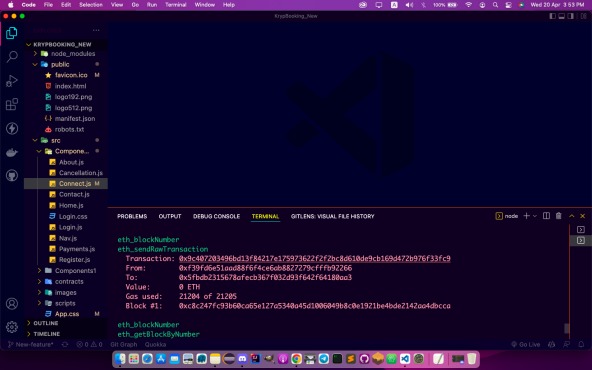Maximize panel size with up chevron
This screenshot has width=592, height=370.
[x=572, y=216]
